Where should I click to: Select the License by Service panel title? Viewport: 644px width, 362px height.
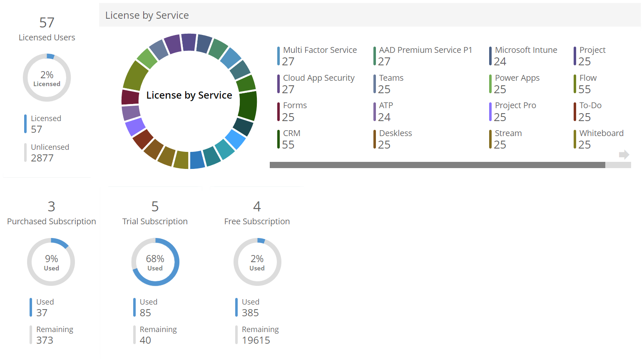[147, 15]
